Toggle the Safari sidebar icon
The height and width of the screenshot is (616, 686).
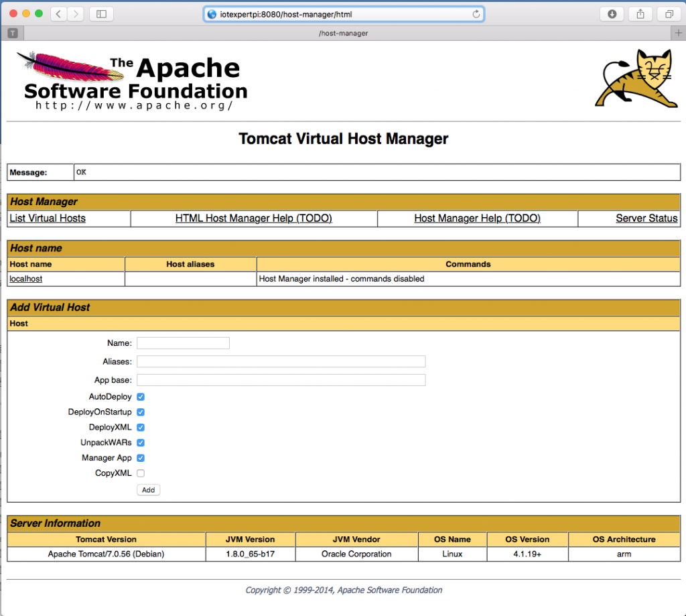click(x=102, y=14)
